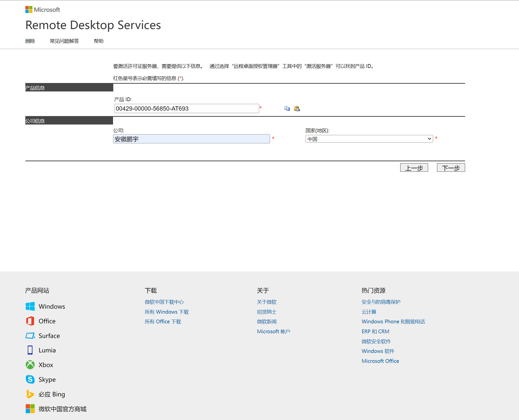Screen dimensions: 519x420
Task: Open the Microsoft Office footer link
Action: [380, 361]
